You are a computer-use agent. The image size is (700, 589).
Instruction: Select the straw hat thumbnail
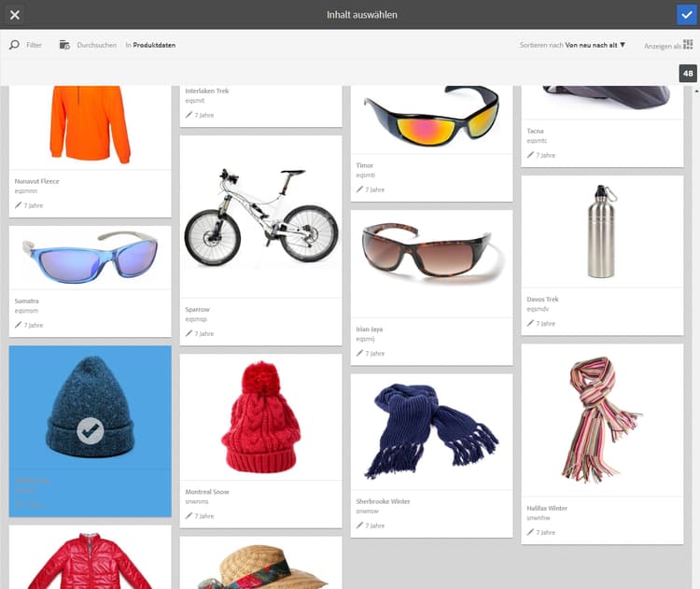263,567
